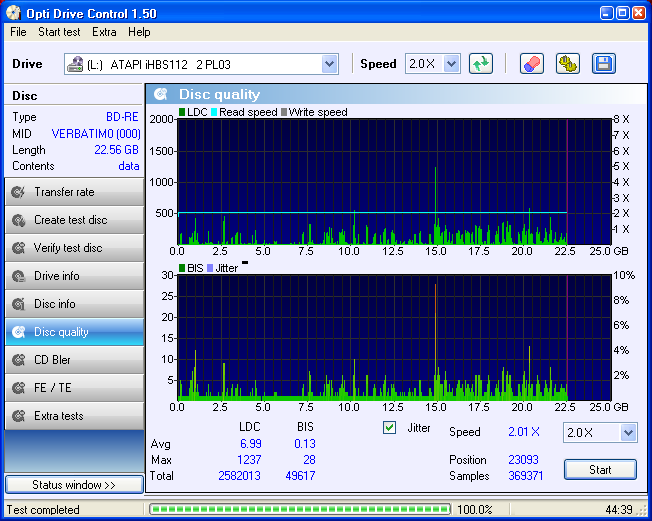
Task: Click the gray Write speed legend swatch
Action: (284, 112)
